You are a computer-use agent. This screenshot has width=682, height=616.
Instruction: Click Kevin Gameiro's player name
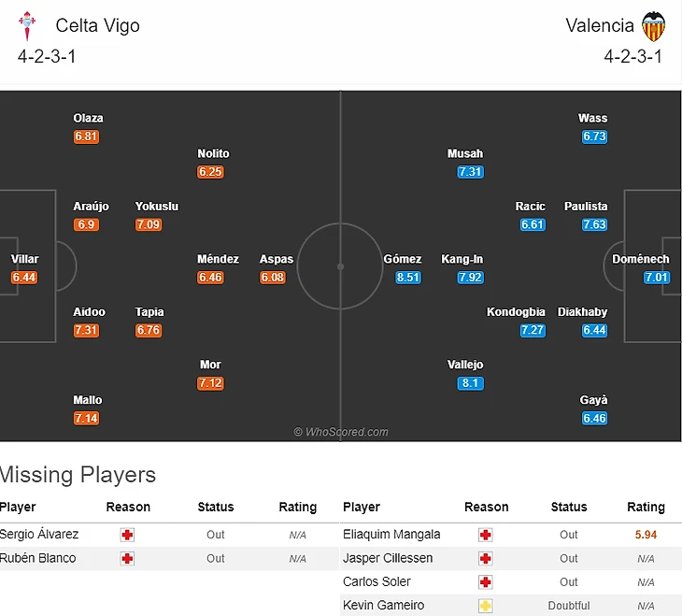point(384,606)
